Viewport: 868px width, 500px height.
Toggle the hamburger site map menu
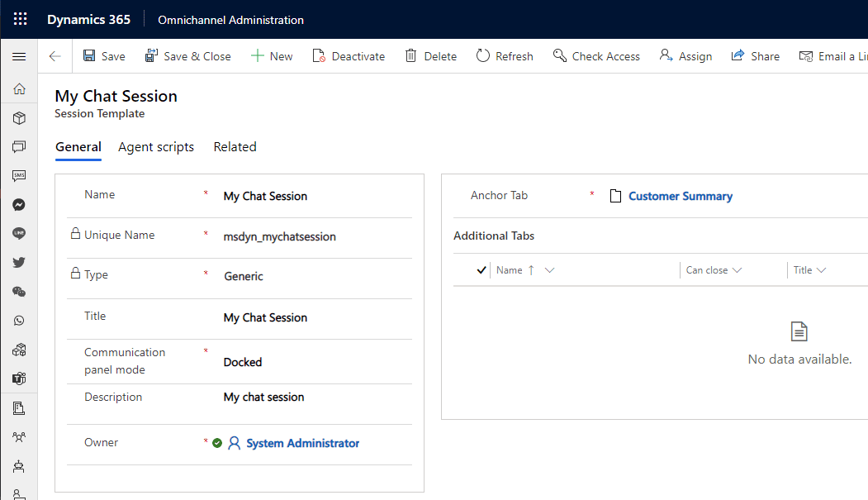click(x=19, y=56)
